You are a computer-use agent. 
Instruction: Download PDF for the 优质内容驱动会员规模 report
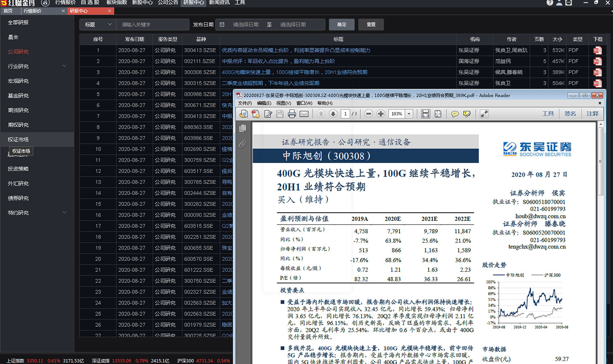[x=597, y=50]
